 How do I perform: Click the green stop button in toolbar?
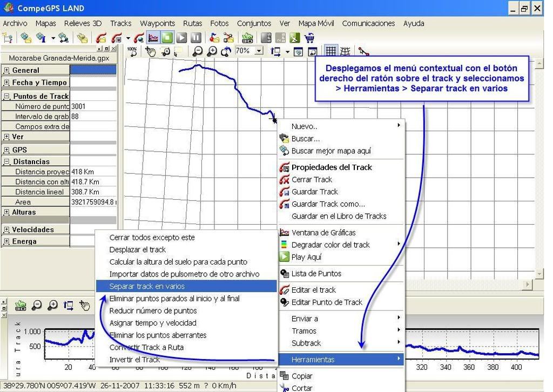tap(167, 38)
